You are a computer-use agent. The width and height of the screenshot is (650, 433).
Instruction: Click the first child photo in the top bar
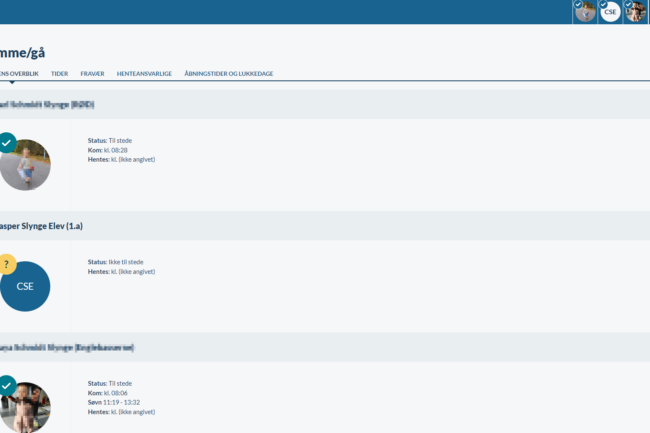coord(586,13)
